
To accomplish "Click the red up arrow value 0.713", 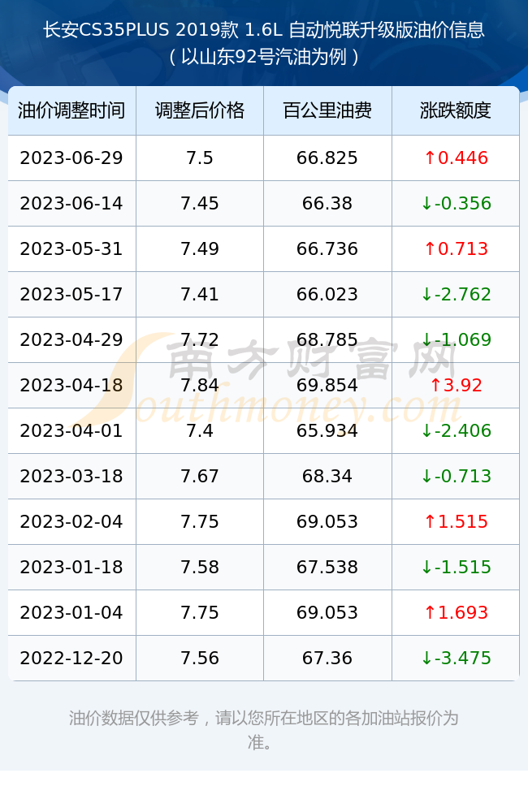I will (x=456, y=249).
